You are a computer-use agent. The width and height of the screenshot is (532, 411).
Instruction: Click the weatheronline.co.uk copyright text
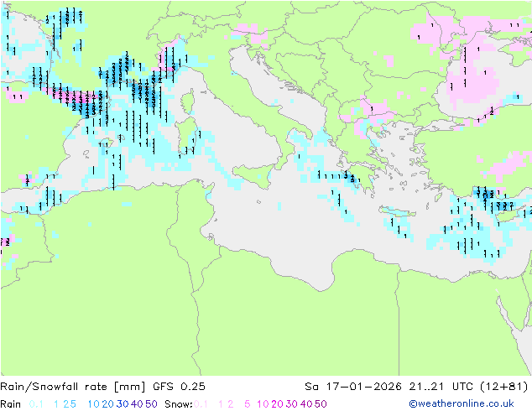tap(462, 404)
